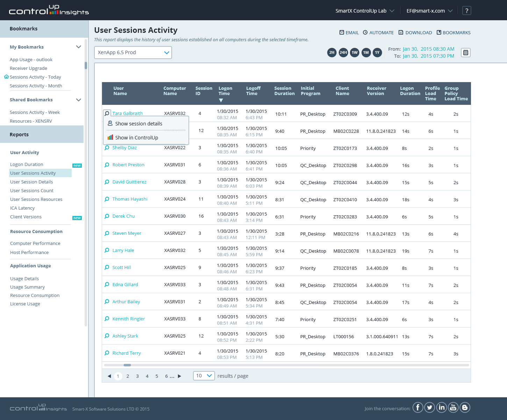Click the table horizontal scrollbar thumb
507x420 pixels.
click(x=127, y=365)
